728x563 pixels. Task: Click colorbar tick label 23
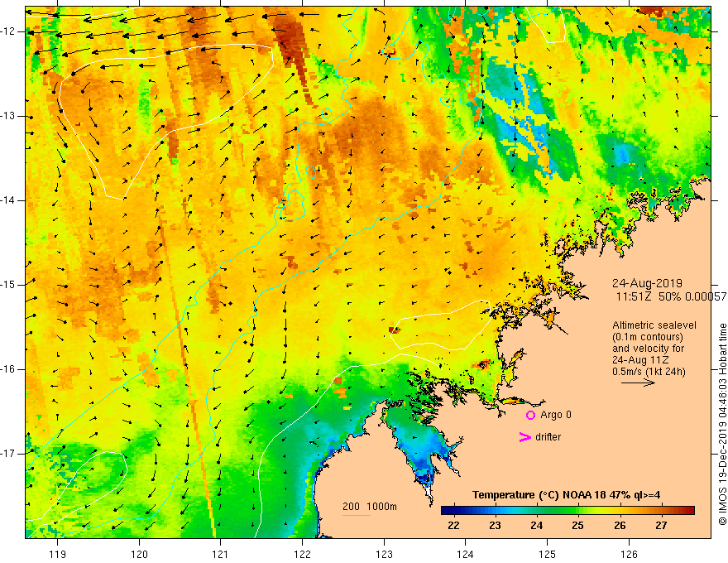click(x=495, y=526)
